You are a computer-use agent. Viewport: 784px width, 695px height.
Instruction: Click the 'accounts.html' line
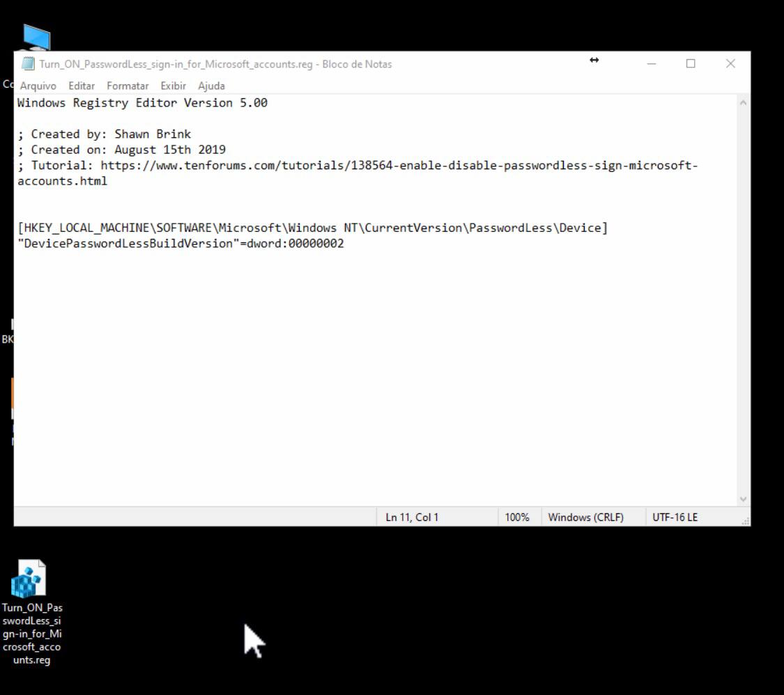tap(63, 181)
